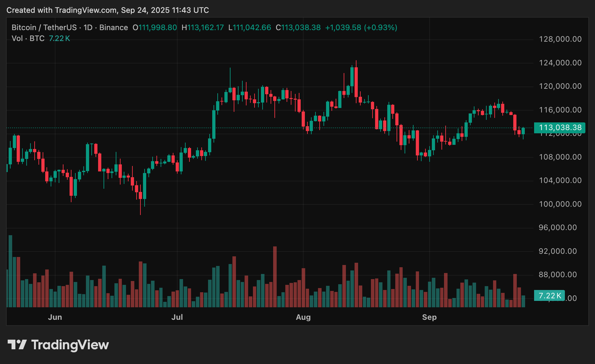Viewport: 595px width, 364px height.
Task: Select the open price value 111,998.80
Action: [157, 27]
